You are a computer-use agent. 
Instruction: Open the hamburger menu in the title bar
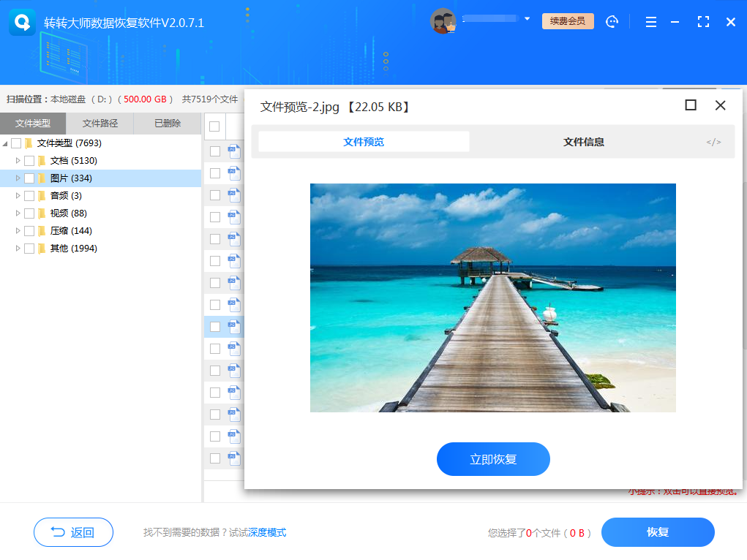(x=650, y=21)
